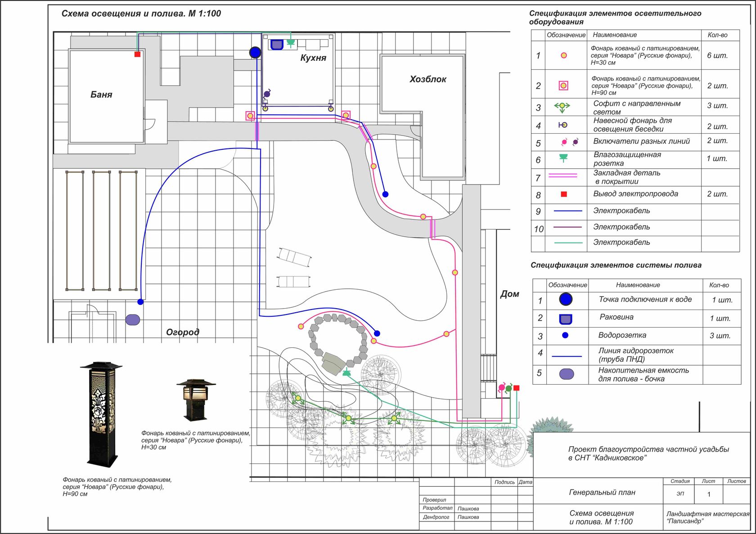Image resolution: width=756 pixels, height=534 pixels.
Task: Click the magenta double-line symbol for Закладная деталь
Action: pyautogui.click(x=562, y=175)
